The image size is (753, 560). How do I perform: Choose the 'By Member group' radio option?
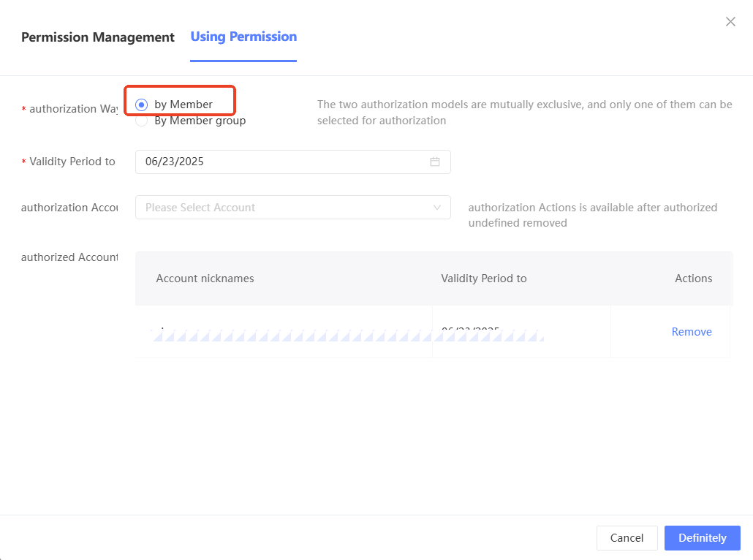[142, 121]
